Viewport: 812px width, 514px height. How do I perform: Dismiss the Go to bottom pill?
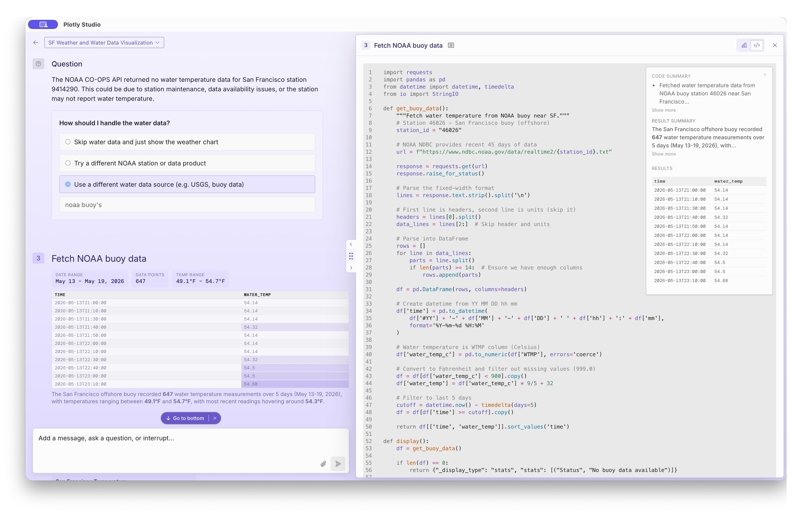[215, 418]
